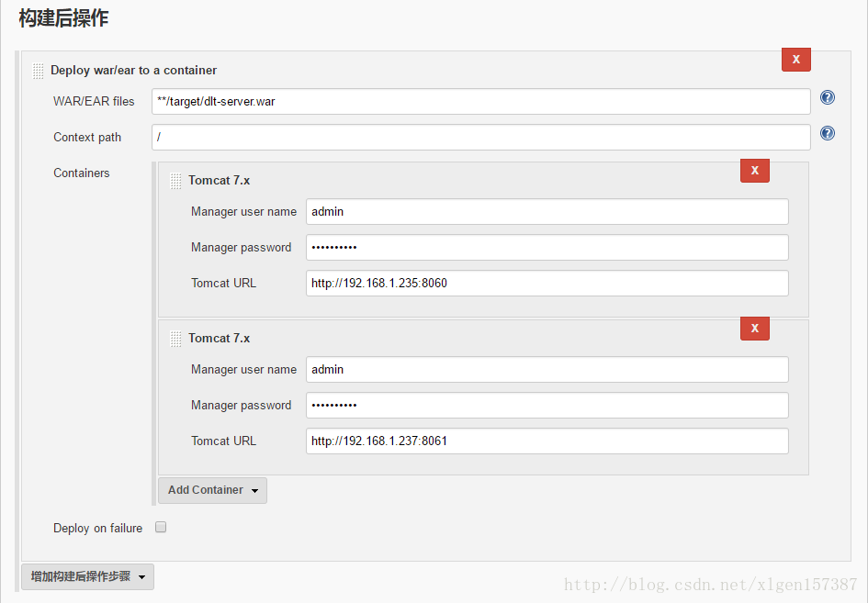Delete the Deploy war/ear to a container action
Screen dimensions: 868x603
tap(795, 59)
